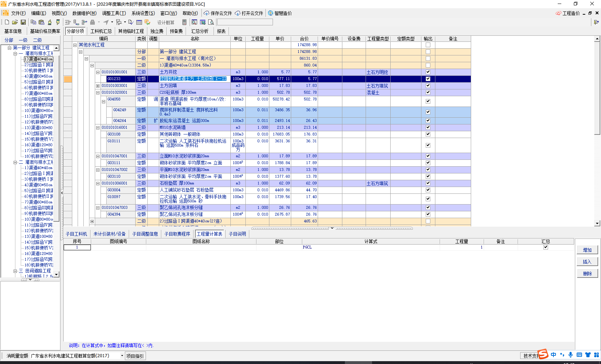Toggle output checkbox for 其他水利工程 row

428,45
